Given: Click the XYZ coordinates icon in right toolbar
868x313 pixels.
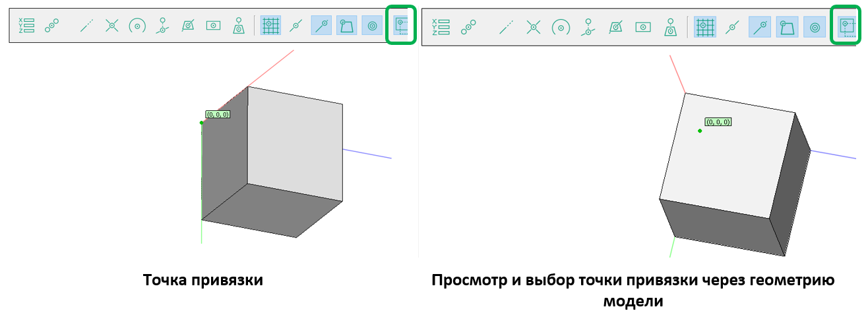Looking at the screenshot, I should [x=441, y=27].
